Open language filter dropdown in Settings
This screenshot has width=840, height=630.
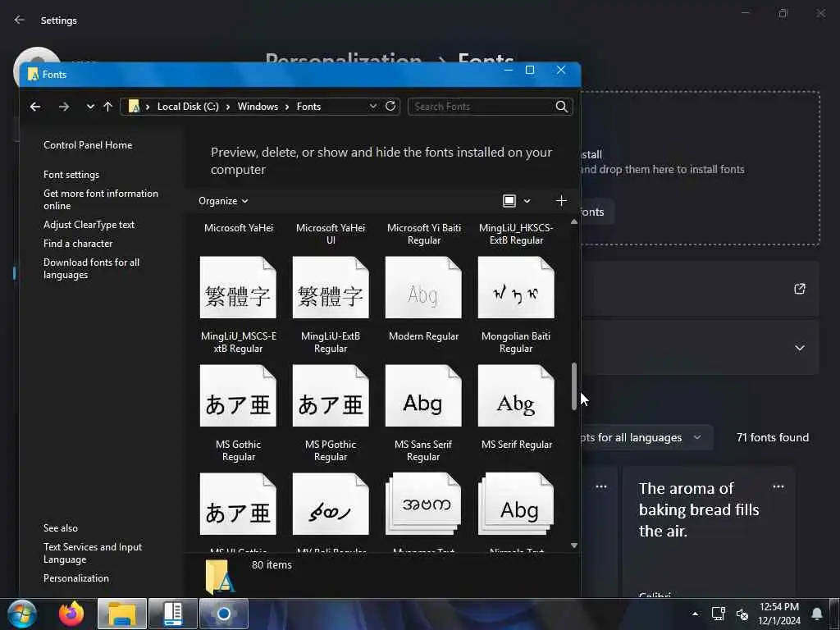pyautogui.click(x=646, y=438)
